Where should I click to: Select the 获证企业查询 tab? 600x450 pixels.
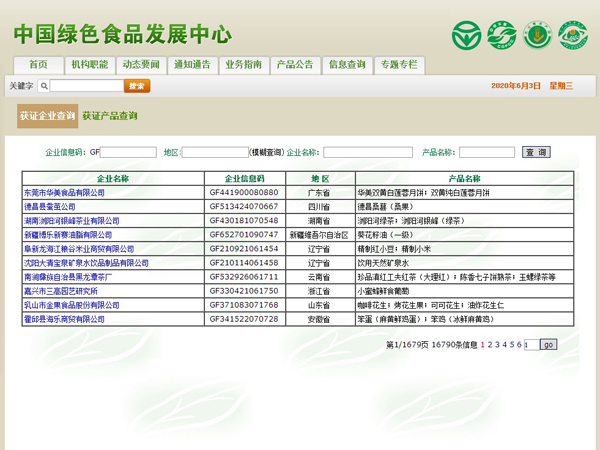click(x=47, y=116)
